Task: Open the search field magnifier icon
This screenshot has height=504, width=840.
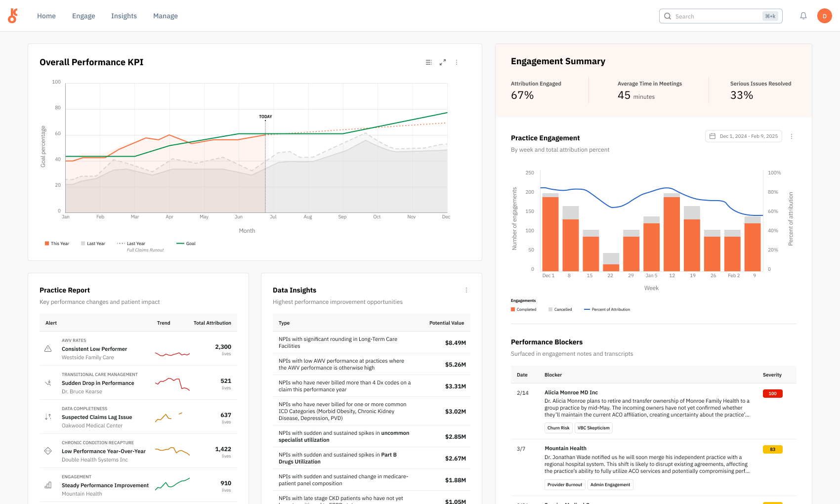Action: tap(668, 16)
